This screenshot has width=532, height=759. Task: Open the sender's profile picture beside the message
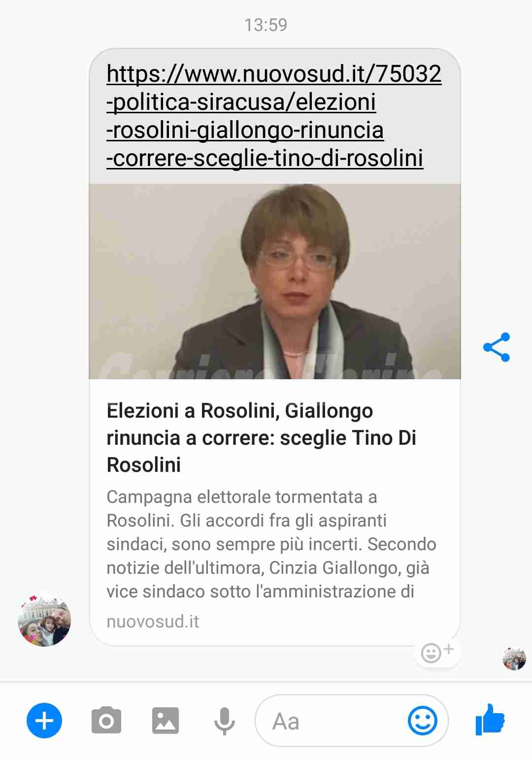click(44, 620)
